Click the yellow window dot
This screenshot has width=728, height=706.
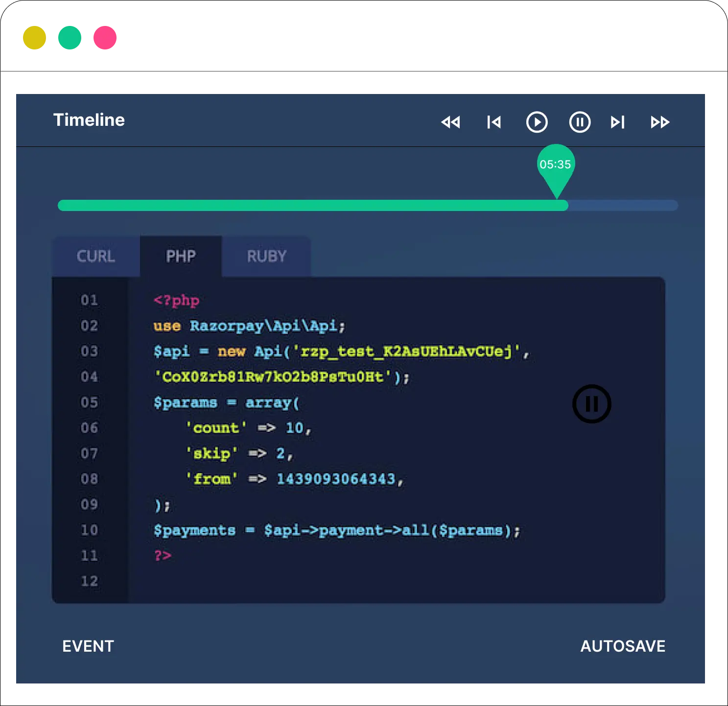click(x=34, y=37)
